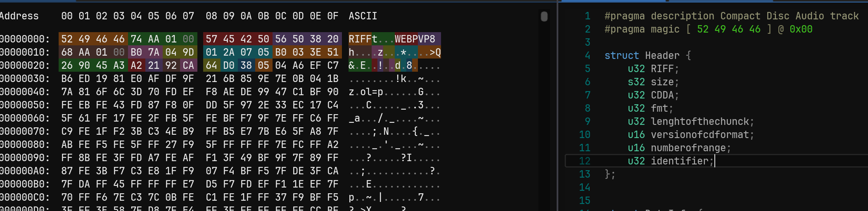Click the pragma description line in editor
Screen dimensions: 868x211
(x=731, y=16)
